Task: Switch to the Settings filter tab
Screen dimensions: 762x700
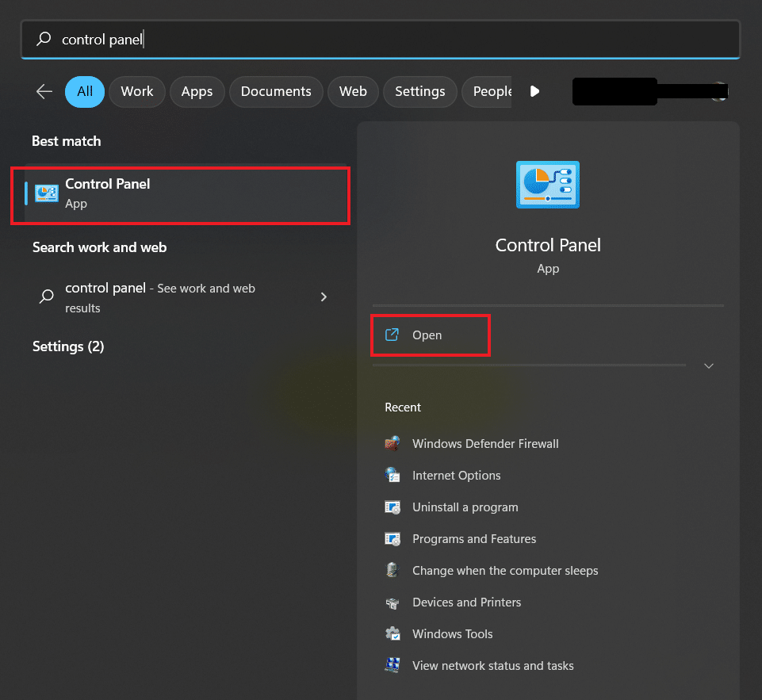Action: [x=420, y=92]
